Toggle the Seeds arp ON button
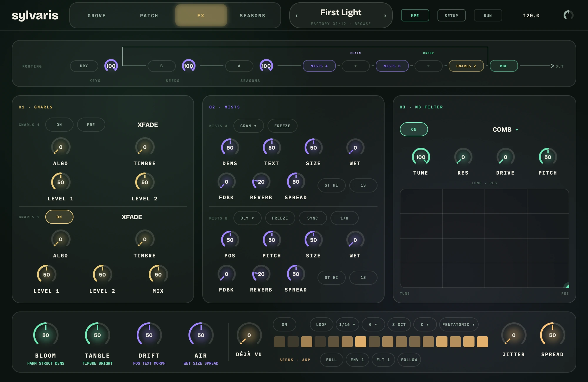Image resolution: width=588 pixels, height=382 pixels. coord(285,324)
